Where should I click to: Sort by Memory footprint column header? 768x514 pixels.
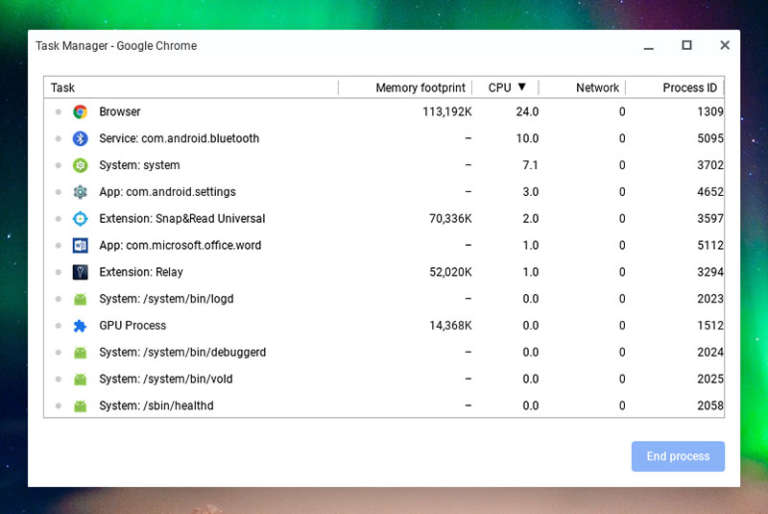[405, 88]
